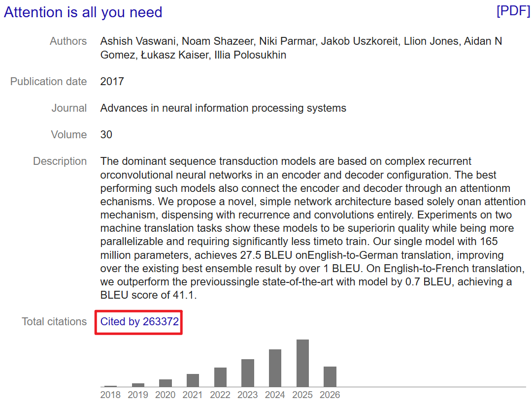This screenshot has width=532, height=402.
Task: Click the volume value 30
Action: (x=106, y=134)
